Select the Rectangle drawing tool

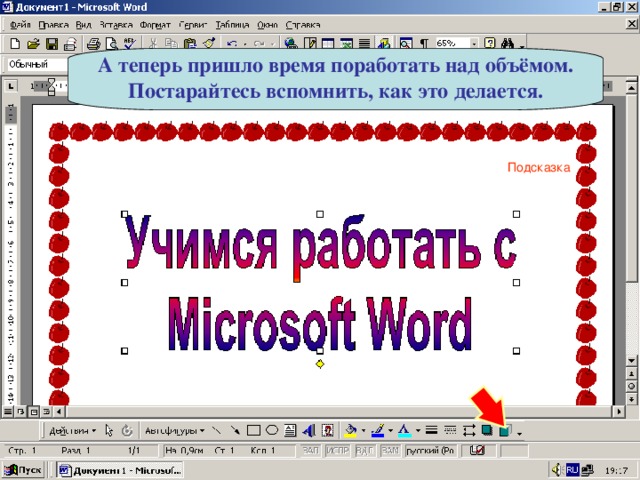(253, 430)
